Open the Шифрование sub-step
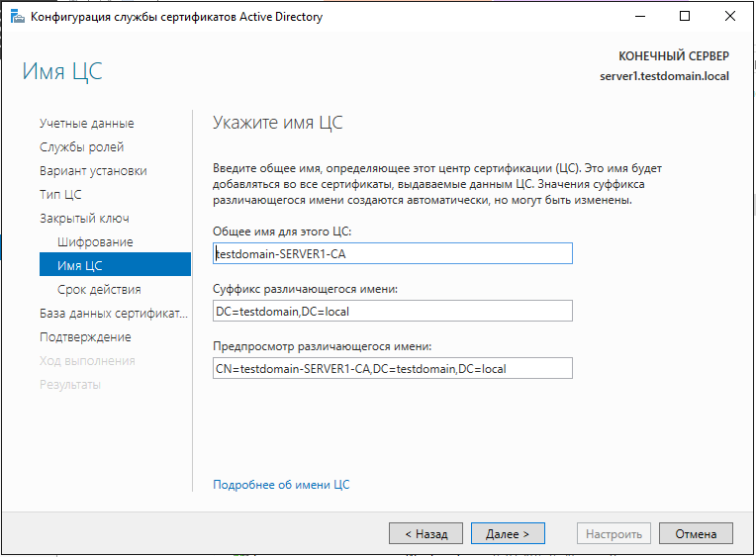The height and width of the screenshot is (557, 756). (x=95, y=242)
